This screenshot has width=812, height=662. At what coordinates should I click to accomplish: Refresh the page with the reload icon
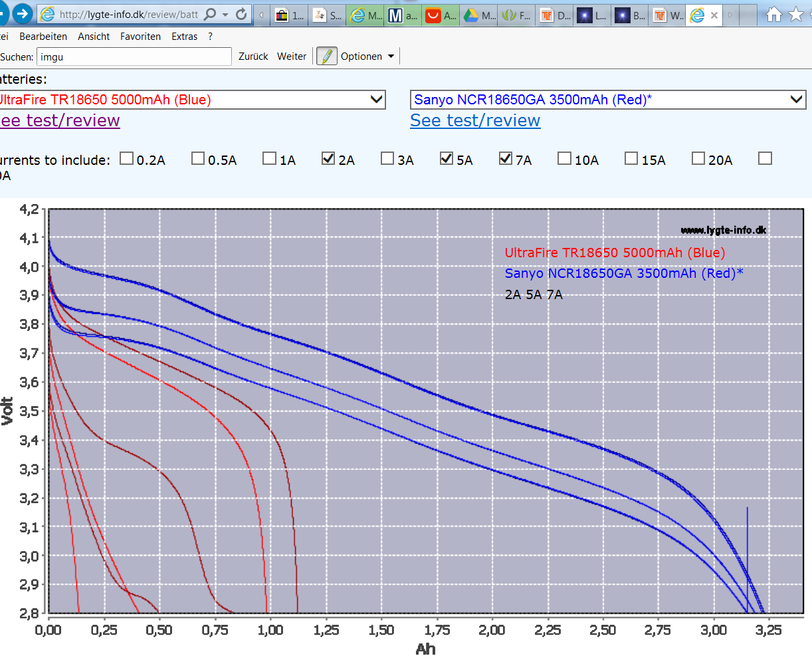[241, 14]
